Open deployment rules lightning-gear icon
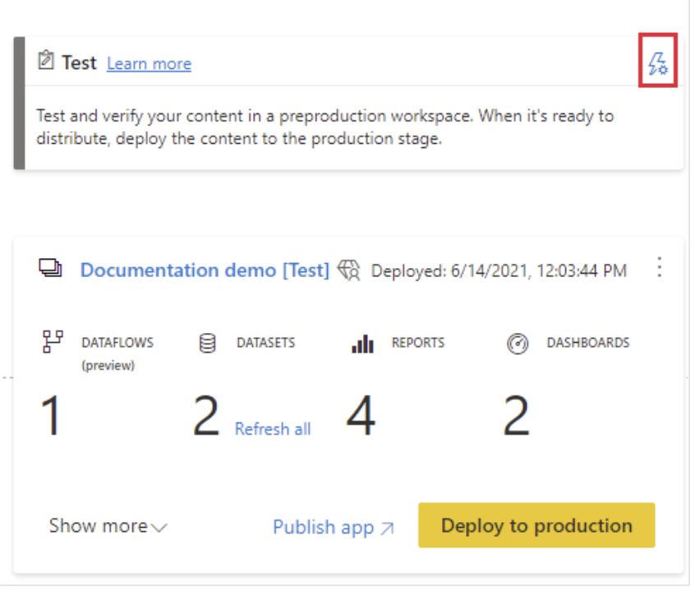 (x=657, y=63)
